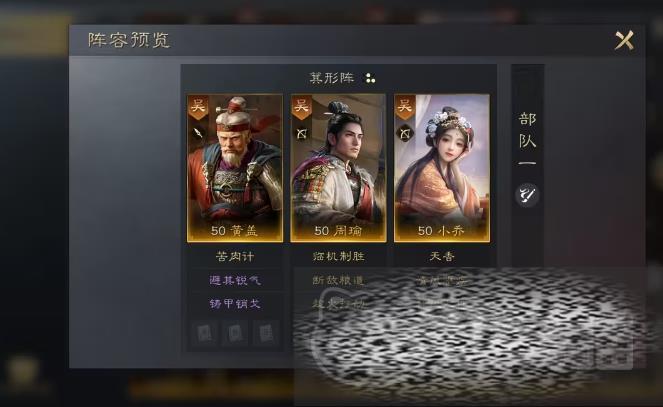
Task: Click the first book slot under 铸甲销戈
Action: [204, 333]
